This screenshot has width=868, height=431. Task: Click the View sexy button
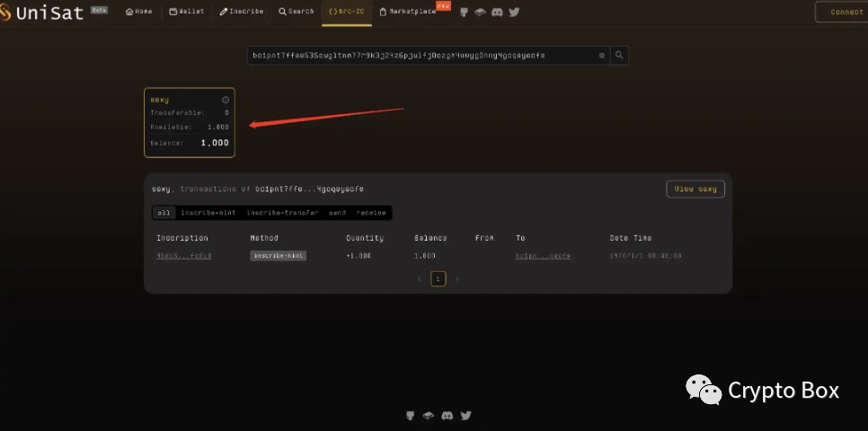coord(695,189)
